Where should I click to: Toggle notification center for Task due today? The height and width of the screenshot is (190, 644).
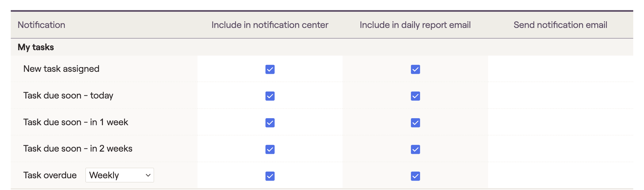pos(270,96)
